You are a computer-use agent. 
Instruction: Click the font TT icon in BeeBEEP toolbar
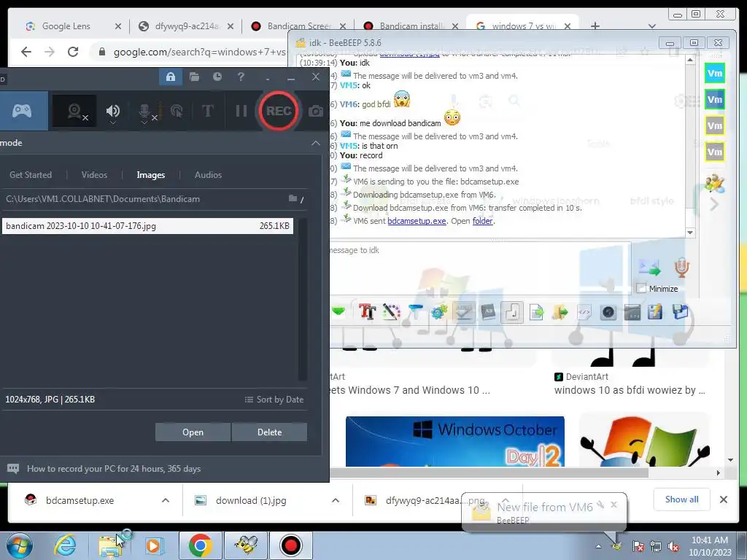coord(368,312)
